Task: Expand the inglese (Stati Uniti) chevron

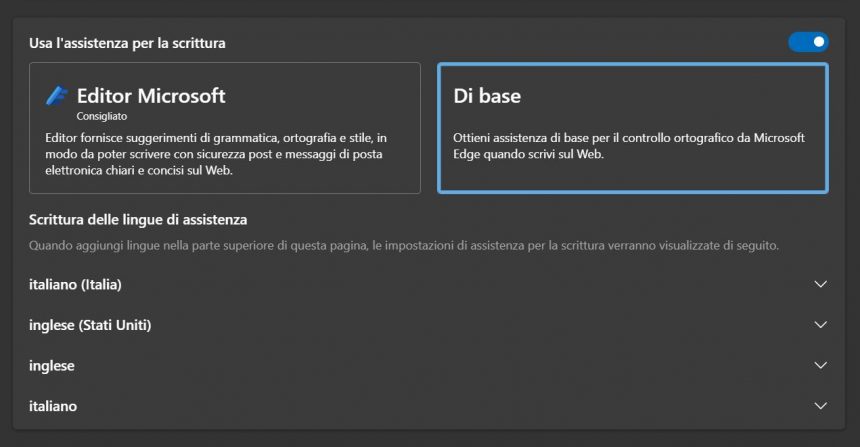Action: pos(821,325)
